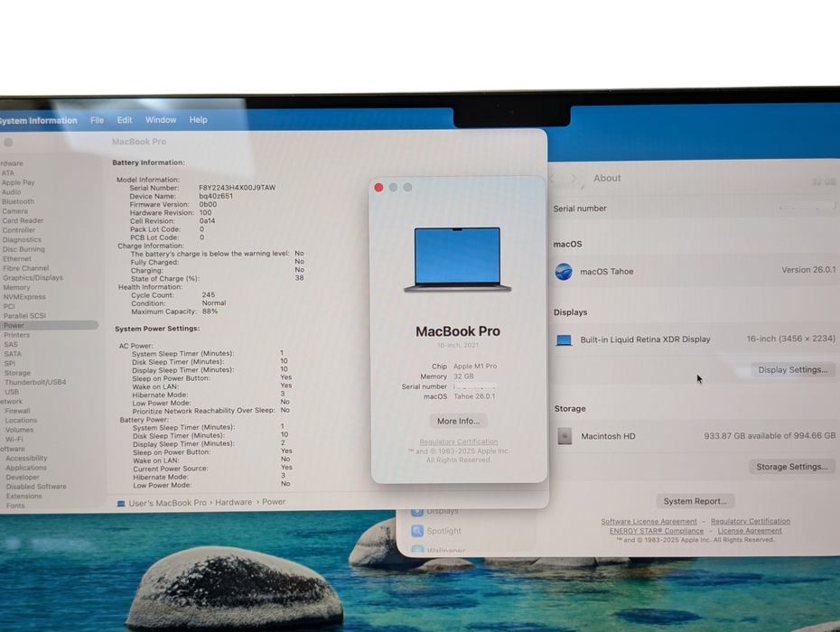Select Card Reader in the sidebar
The image size is (840, 632).
point(23,220)
